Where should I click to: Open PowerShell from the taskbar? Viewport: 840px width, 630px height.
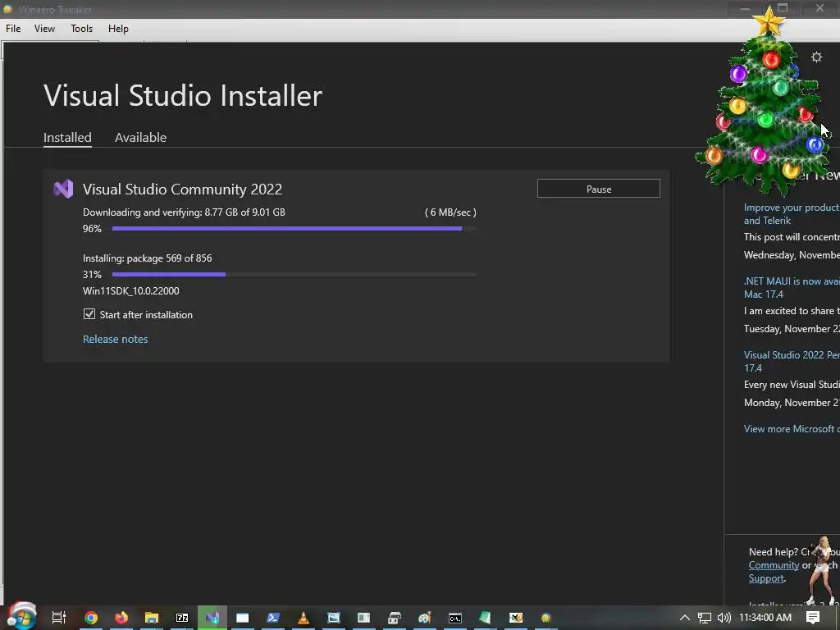coord(273,618)
